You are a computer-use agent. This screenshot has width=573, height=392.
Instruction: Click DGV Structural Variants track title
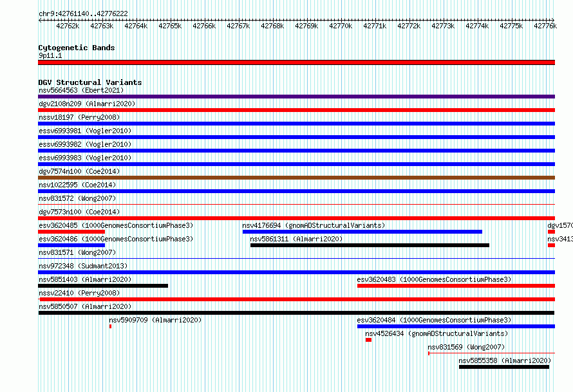pos(90,82)
